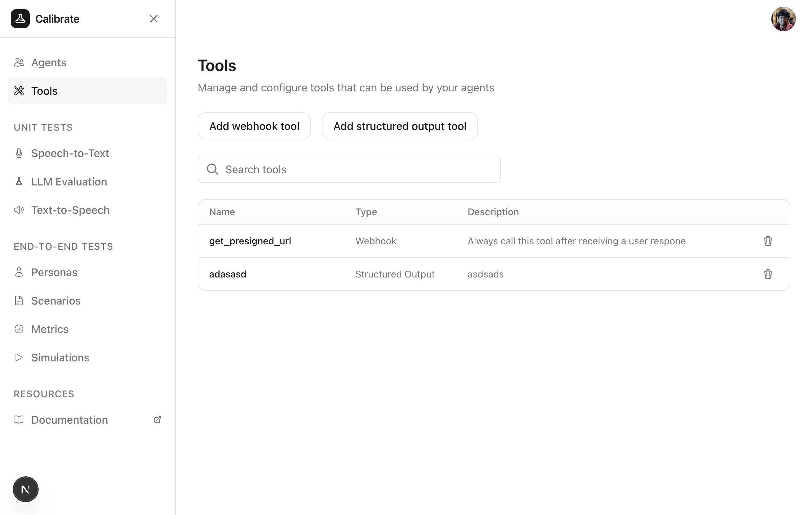Delete the get_presigned_url tool
The height and width of the screenshot is (515, 812).
(x=768, y=241)
